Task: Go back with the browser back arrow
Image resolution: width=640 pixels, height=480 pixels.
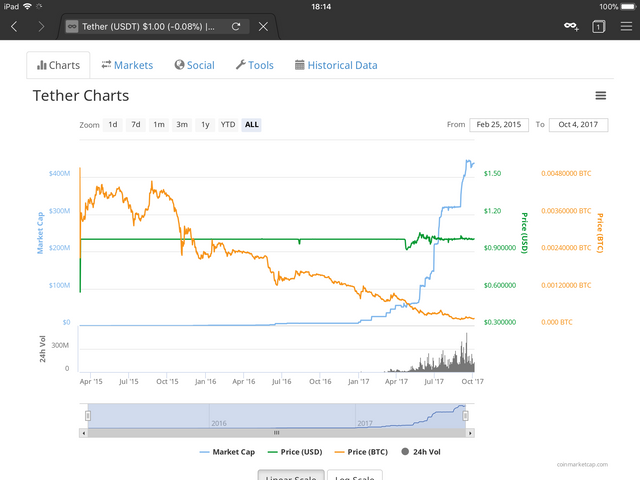Action: coord(14,27)
